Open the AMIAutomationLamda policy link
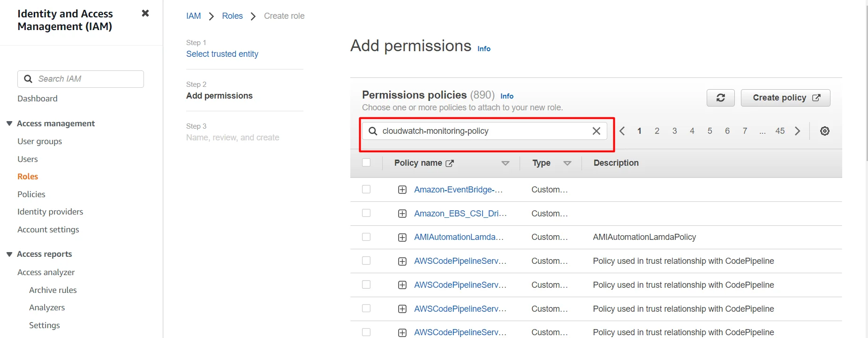Image resolution: width=868 pixels, height=338 pixels. click(x=459, y=237)
